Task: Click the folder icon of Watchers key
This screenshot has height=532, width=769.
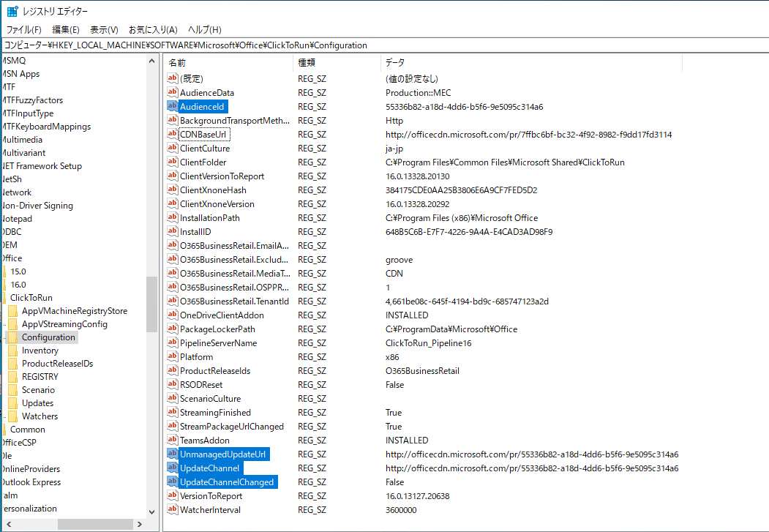Action: pos(12,416)
